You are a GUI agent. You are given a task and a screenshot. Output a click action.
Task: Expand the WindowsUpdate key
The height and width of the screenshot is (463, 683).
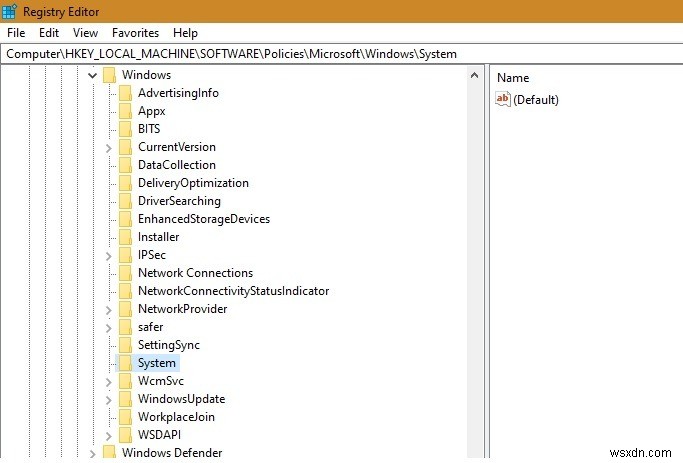tap(109, 400)
